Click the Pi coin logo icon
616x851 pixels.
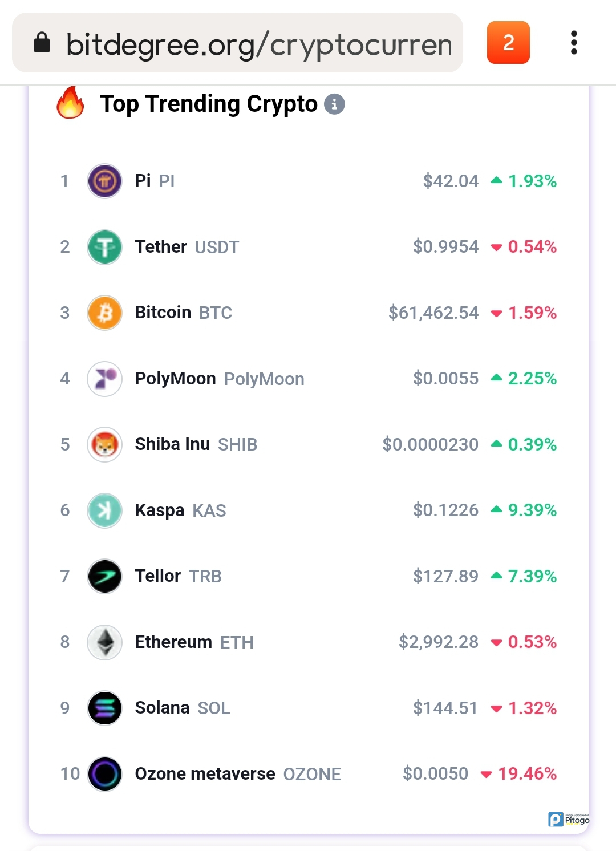pos(104,181)
